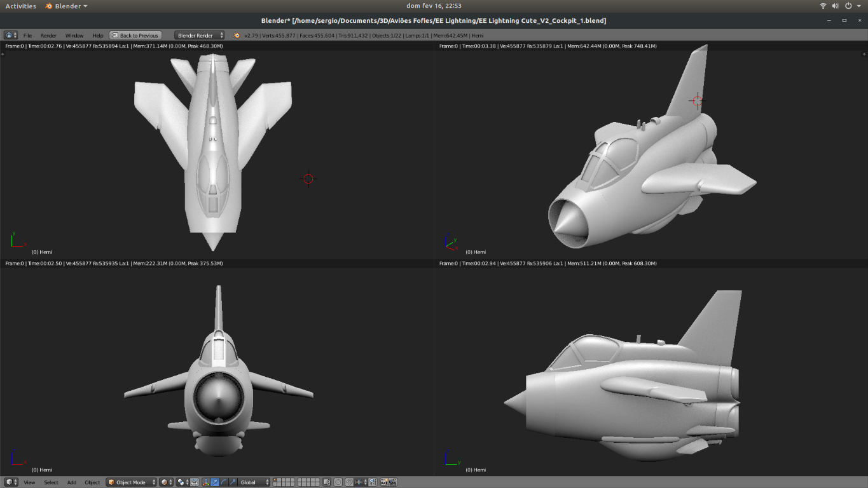Select the rotate manipulator arc icon
Screen dimensions: 868x488
[x=224, y=482]
